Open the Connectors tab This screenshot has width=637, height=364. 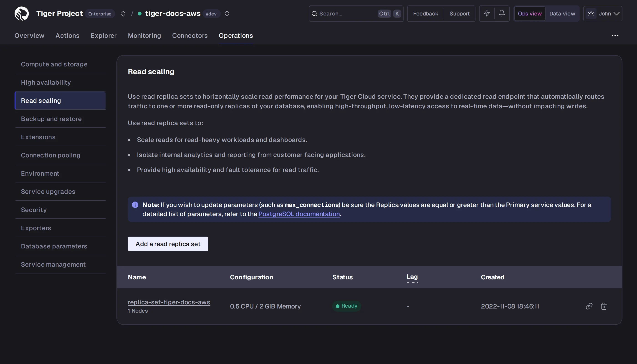[190, 35]
